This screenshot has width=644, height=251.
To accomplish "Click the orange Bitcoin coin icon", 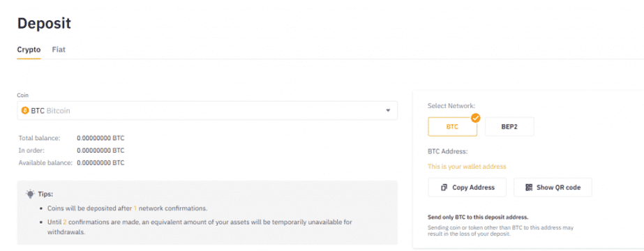I will pyautogui.click(x=25, y=111).
